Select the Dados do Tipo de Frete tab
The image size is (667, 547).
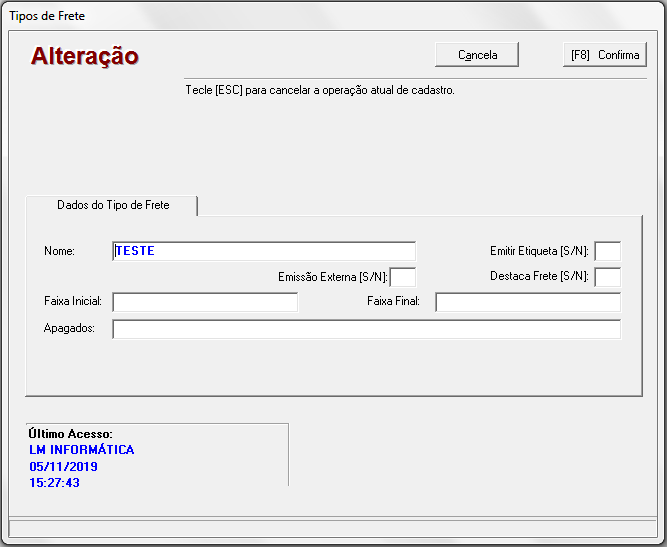(x=113, y=205)
